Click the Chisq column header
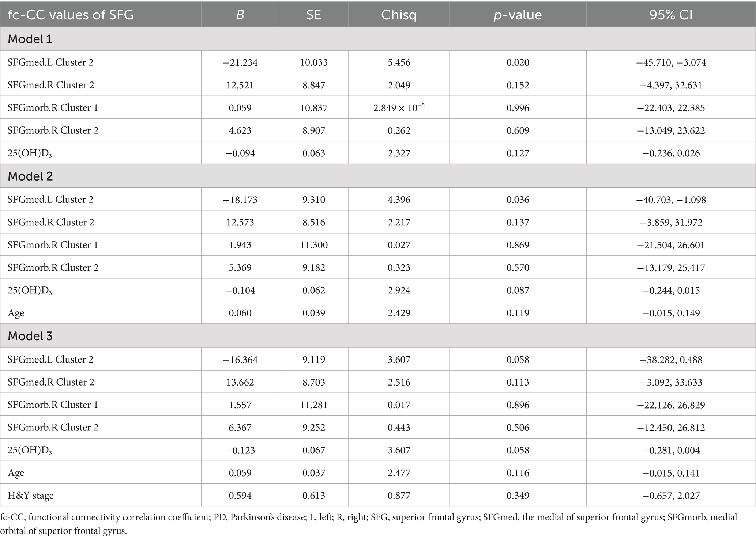The height and width of the screenshot is (539, 756). 399,15
